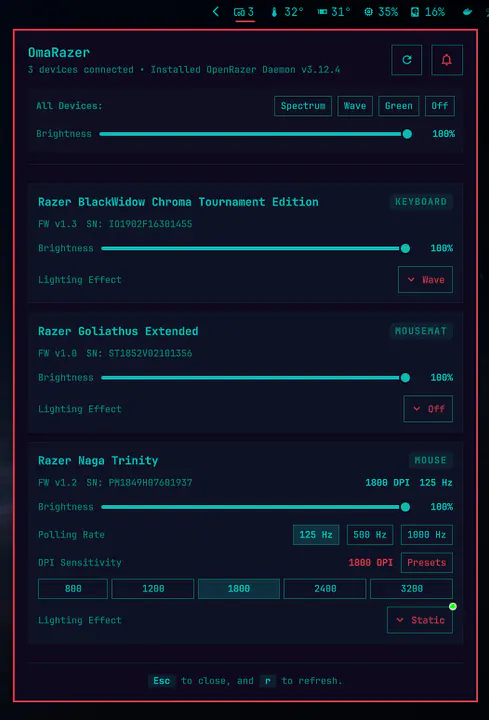Click the back chevron in the top bar
Image resolution: width=489 pixels, height=720 pixels.
[x=216, y=12]
